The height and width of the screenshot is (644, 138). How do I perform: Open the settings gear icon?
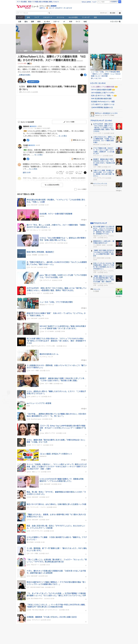(x=120, y=13)
